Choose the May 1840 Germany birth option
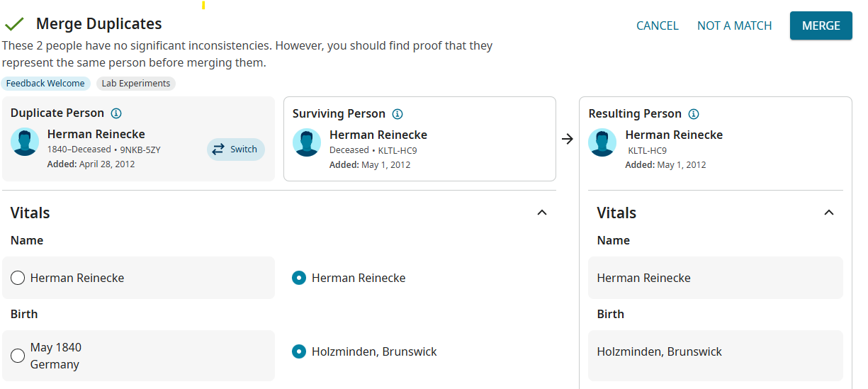The width and height of the screenshot is (868, 389). (18, 356)
